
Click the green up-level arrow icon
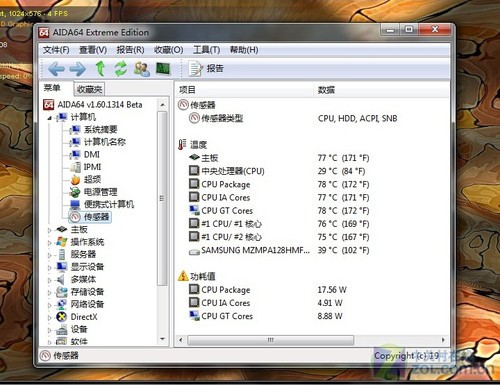[x=100, y=69]
